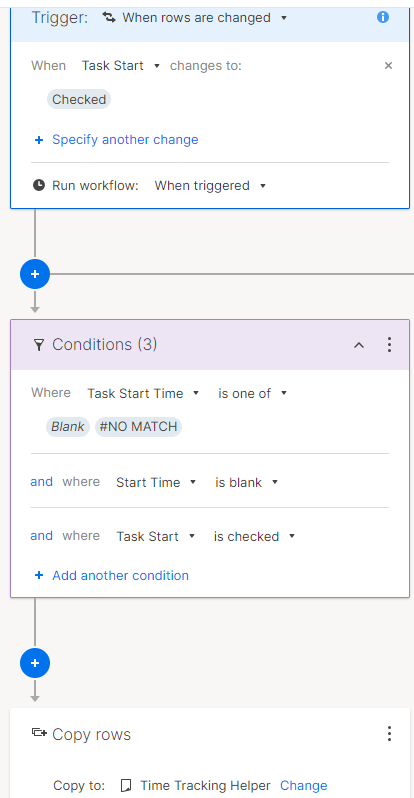Open the 'is checked' operator dropdown

click(254, 536)
